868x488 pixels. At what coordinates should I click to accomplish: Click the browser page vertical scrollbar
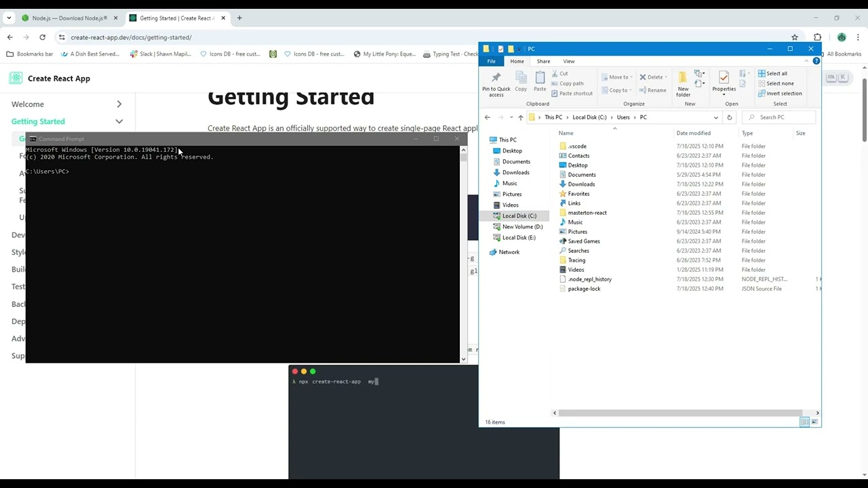click(x=865, y=110)
